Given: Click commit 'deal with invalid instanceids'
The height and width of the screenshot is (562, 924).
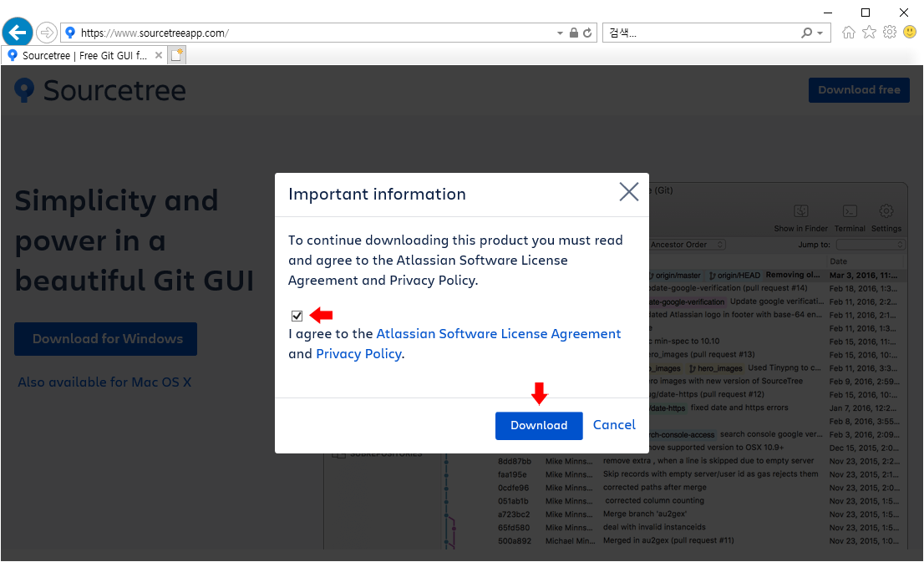Looking at the screenshot, I should pyautogui.click(x=654, y=527).
